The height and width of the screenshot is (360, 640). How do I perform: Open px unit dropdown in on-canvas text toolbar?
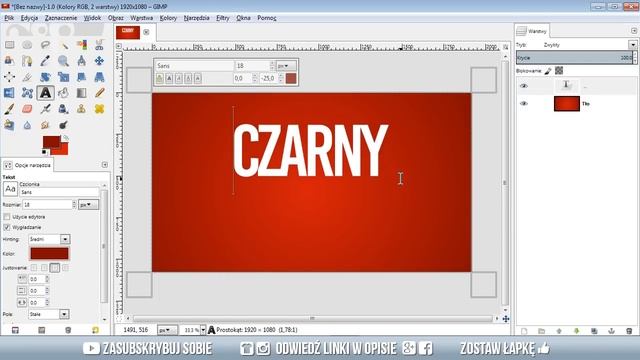click(x=287, y=65)
